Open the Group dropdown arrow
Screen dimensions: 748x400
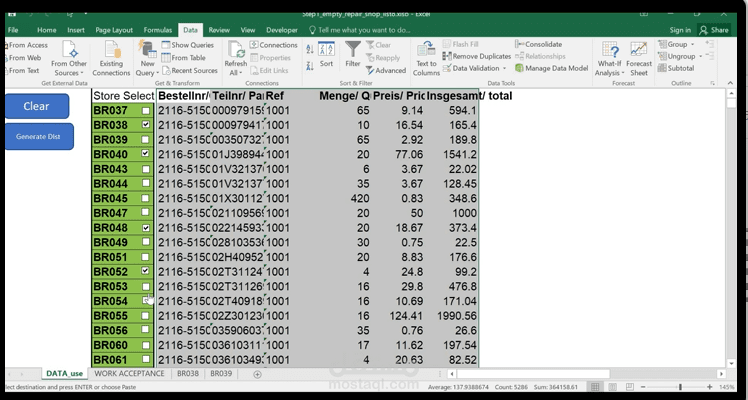(x=692, y=44)
